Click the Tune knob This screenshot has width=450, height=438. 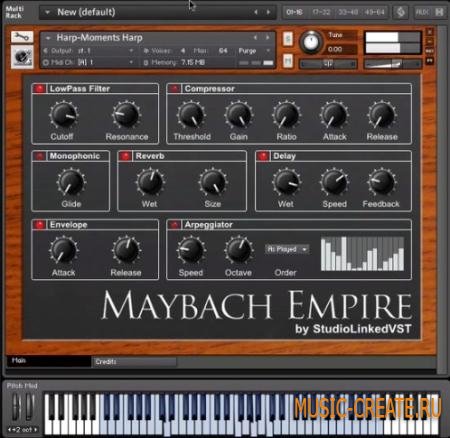[x=311, y=42]
